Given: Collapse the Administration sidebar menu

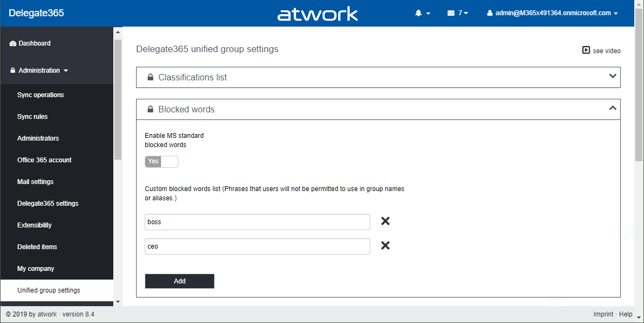Looking at the screenshot, I should click(x=39, y=71).
